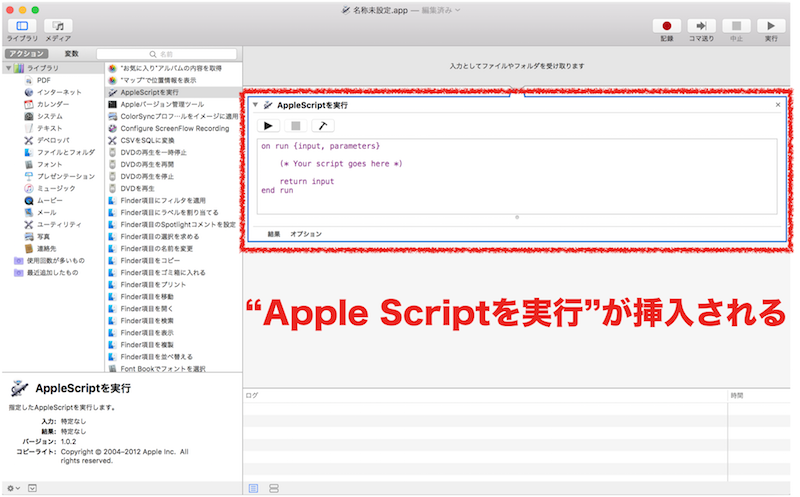Open 最近追加したもの smart folder
800x497 pixels.
tap(53, 272)
